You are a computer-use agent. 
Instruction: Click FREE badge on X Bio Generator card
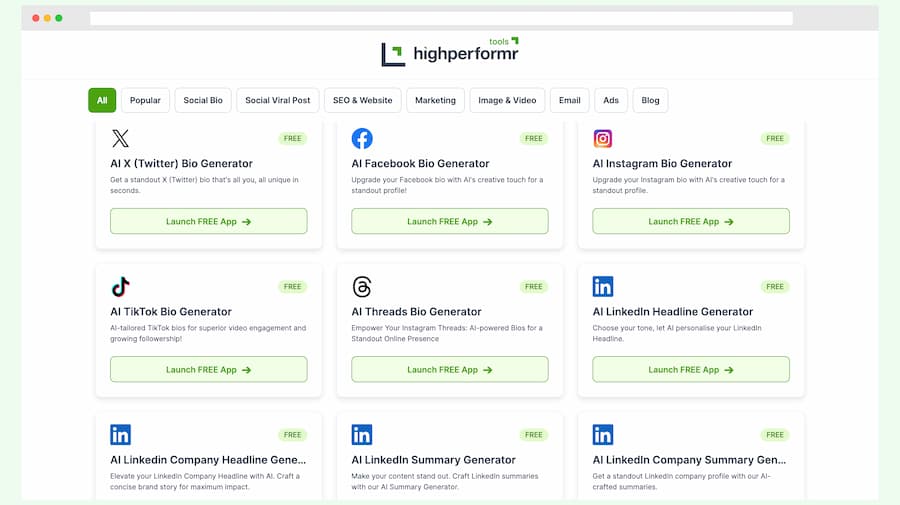[293, 138]
